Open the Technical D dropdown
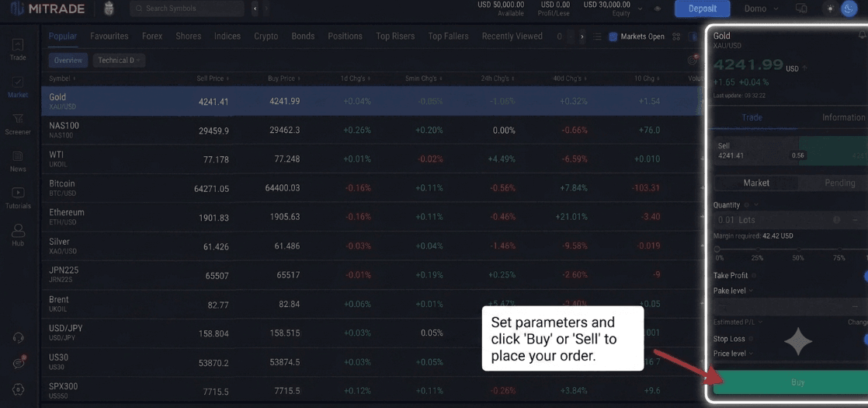The image size is (868, 408). (119, 60)
